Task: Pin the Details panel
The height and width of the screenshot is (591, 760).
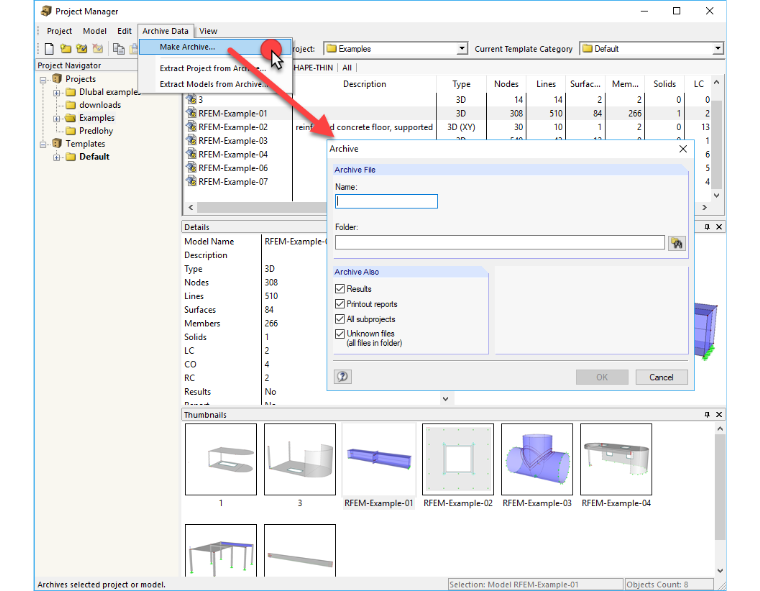Action: point(707,227)
